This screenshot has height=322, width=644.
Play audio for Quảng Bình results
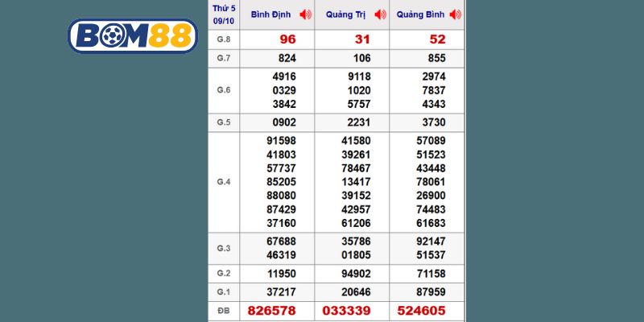(x=455, y=14)
